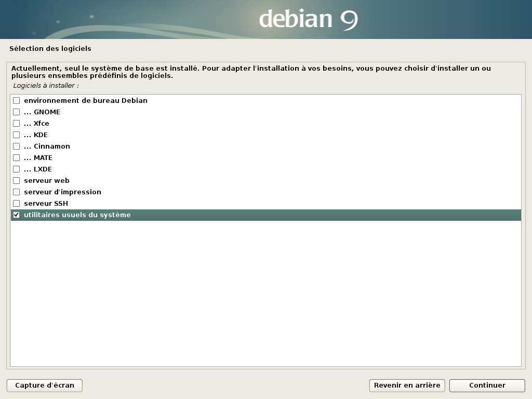
Task: Click the '... MATE' row text
Action: pos(38,158)
